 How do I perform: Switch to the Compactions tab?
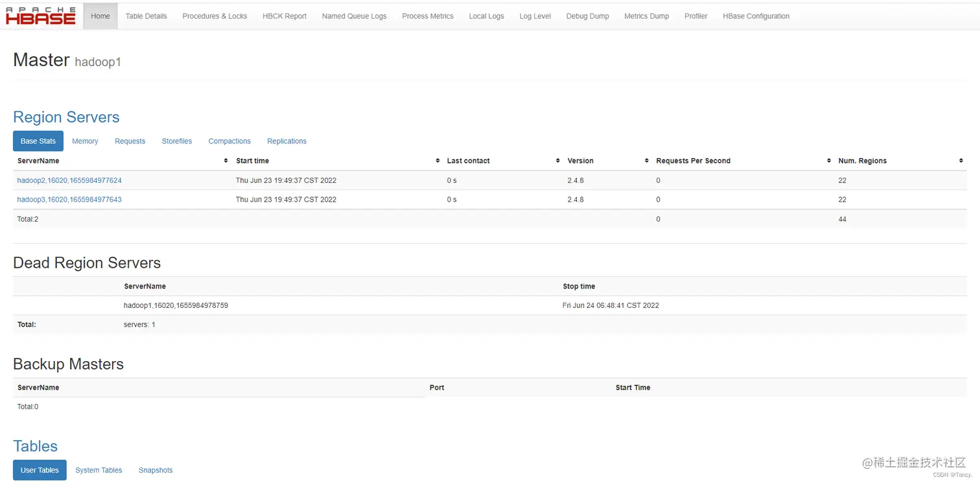(229, 141)
